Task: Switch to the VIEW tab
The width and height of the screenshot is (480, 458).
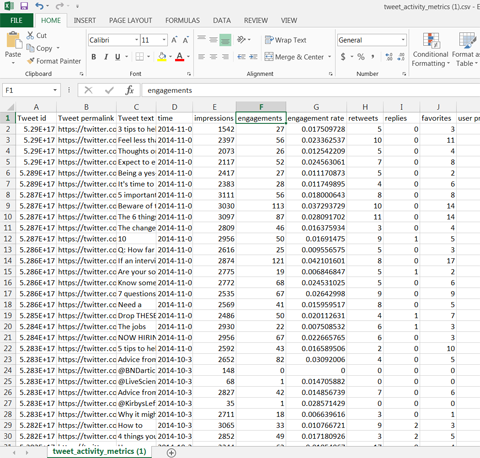Action: pos(289,20)
